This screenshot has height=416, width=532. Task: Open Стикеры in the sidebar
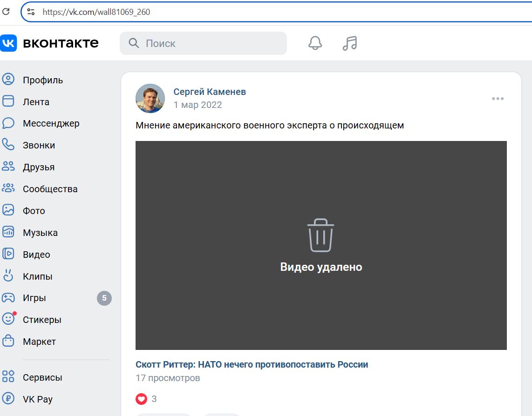42,320
